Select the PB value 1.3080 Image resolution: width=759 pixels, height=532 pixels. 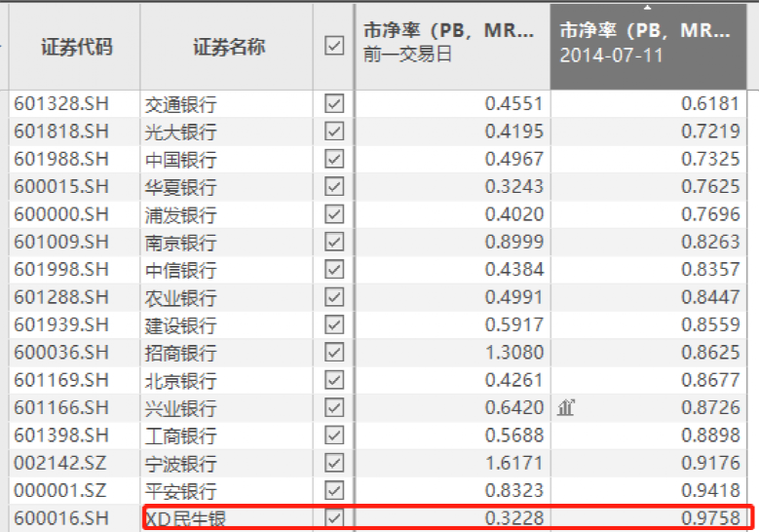(514, 352)
